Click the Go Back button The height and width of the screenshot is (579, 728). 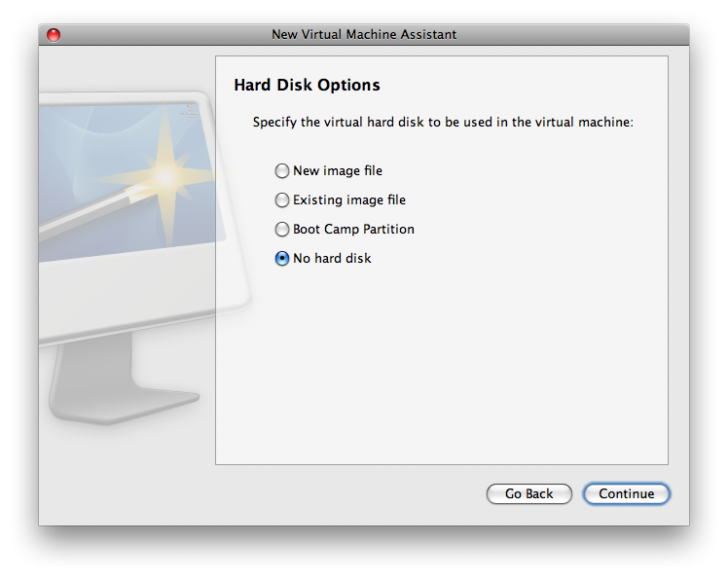[x=528, y=493]
